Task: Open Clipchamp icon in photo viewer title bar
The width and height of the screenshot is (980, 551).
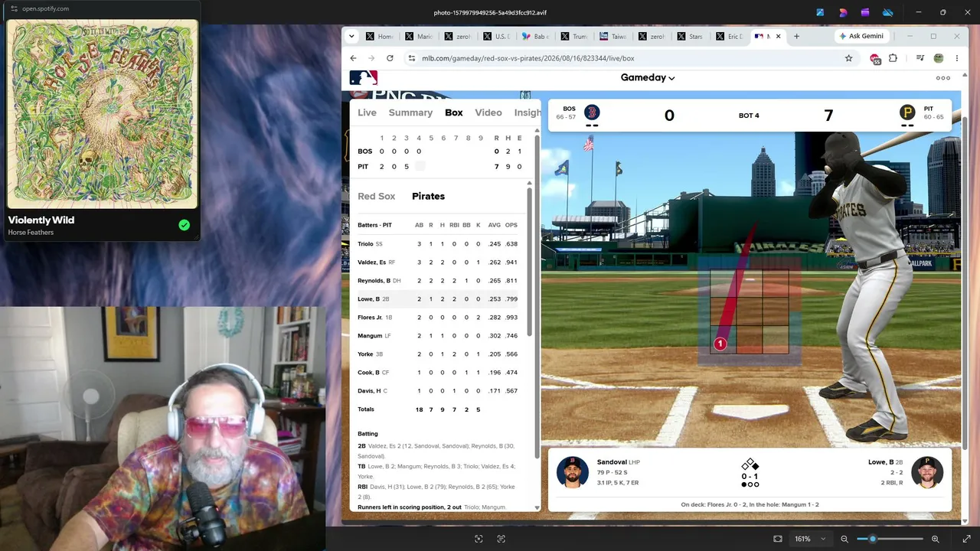Action: pos(865,12)
